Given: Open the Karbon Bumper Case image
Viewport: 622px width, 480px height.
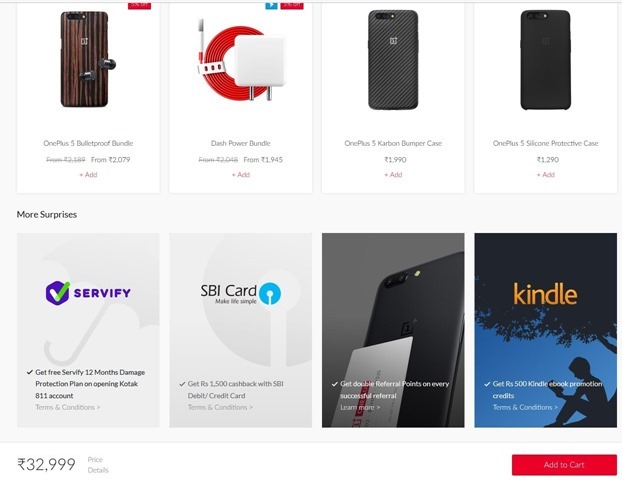Looking at the screenshot, I should click(x=393, y=60).
